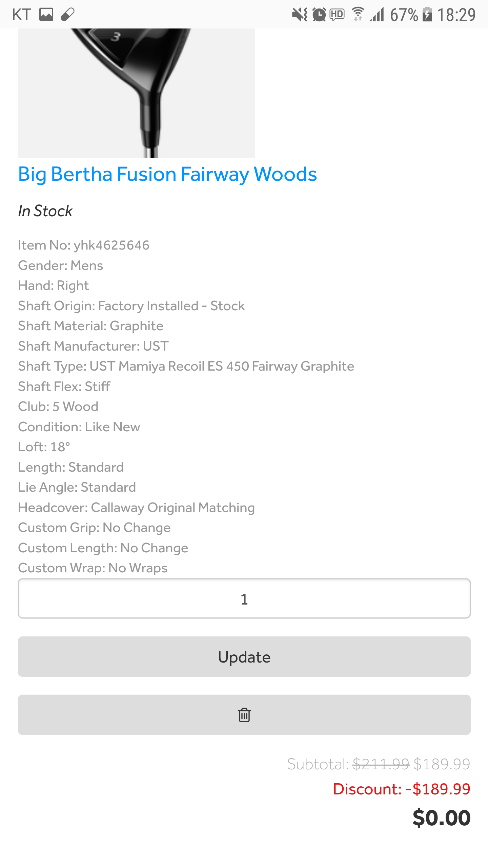Tap the pill-shaped notification icon

click(67, 15)
